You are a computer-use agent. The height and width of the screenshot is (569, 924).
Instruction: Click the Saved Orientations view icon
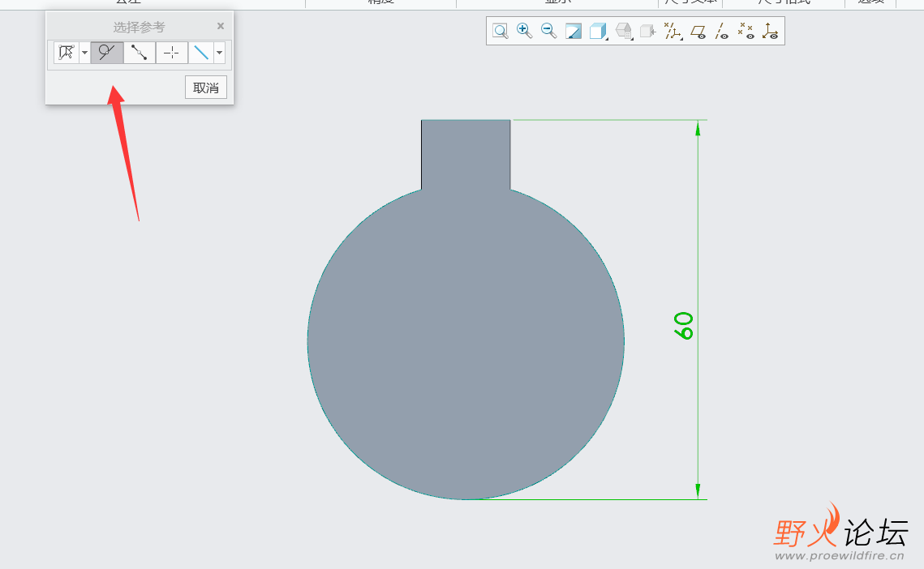pos(624,32)
